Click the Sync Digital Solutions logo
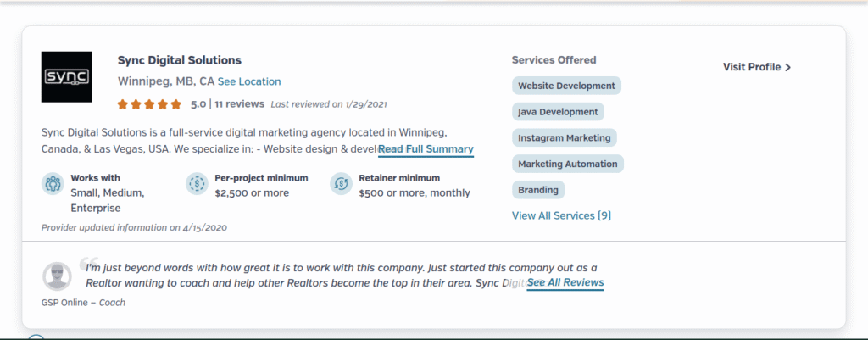 tap(66, 77)
